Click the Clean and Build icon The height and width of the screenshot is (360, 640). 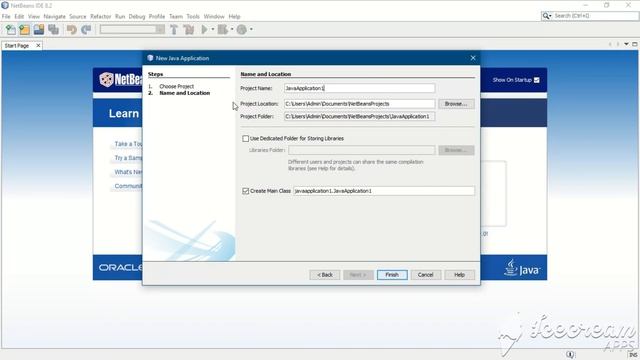(x=189, y=29)
